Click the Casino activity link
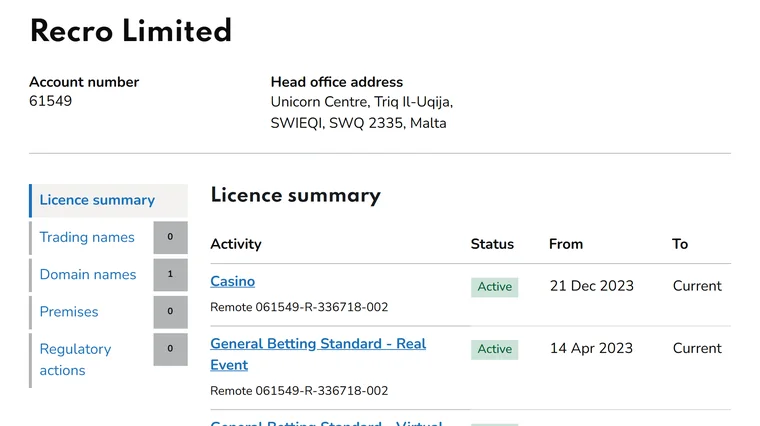The image size is (760, 426). (233, 282)
